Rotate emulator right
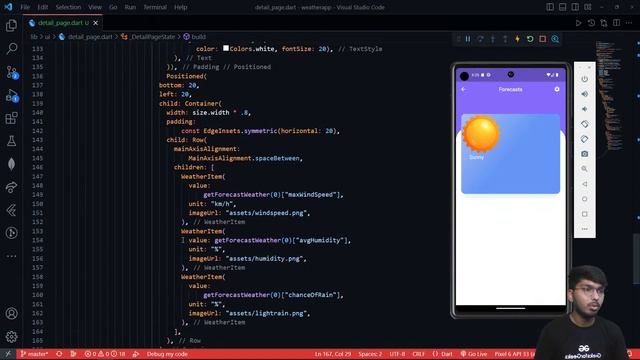The height and width of the screenshot is (360, 640). tap(584, 139)
